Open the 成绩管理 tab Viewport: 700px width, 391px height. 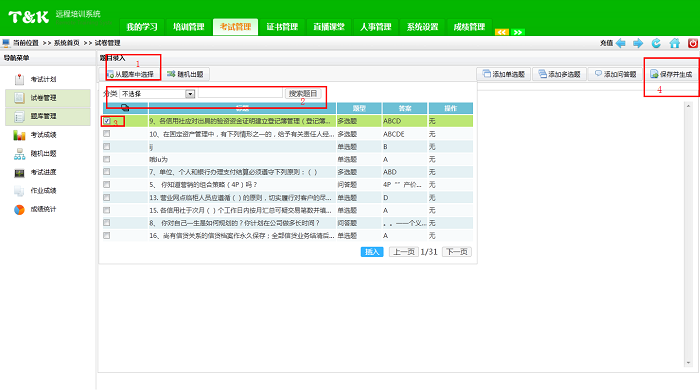pos(469,27)
